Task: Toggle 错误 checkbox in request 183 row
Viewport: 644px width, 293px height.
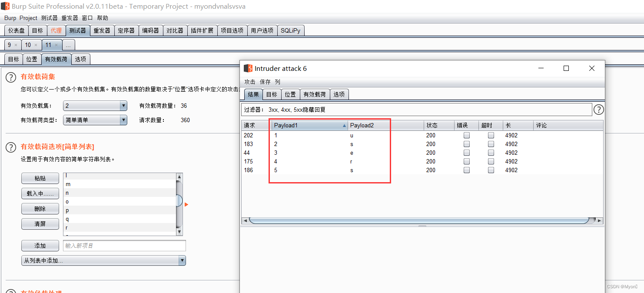Action: pos(467,144)
